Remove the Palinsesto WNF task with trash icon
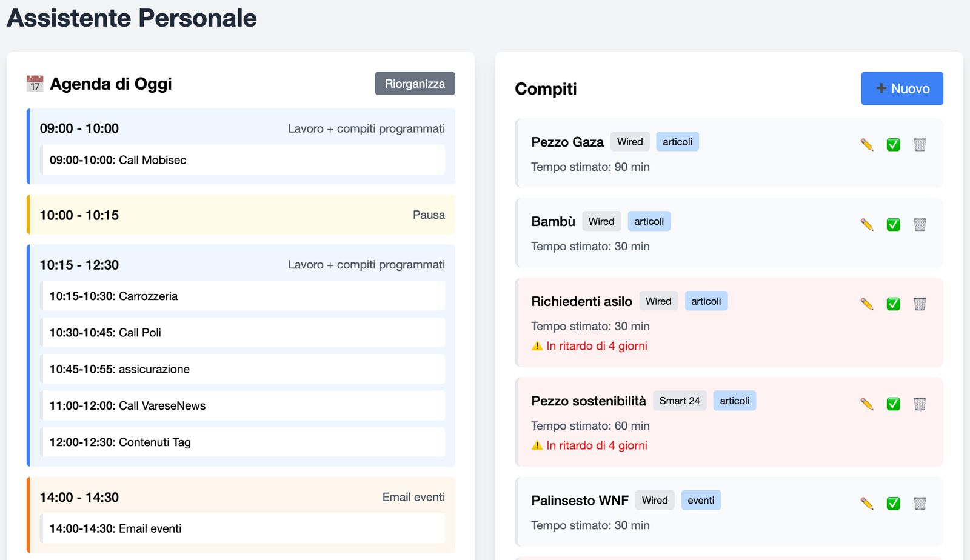 coord(920,504)
